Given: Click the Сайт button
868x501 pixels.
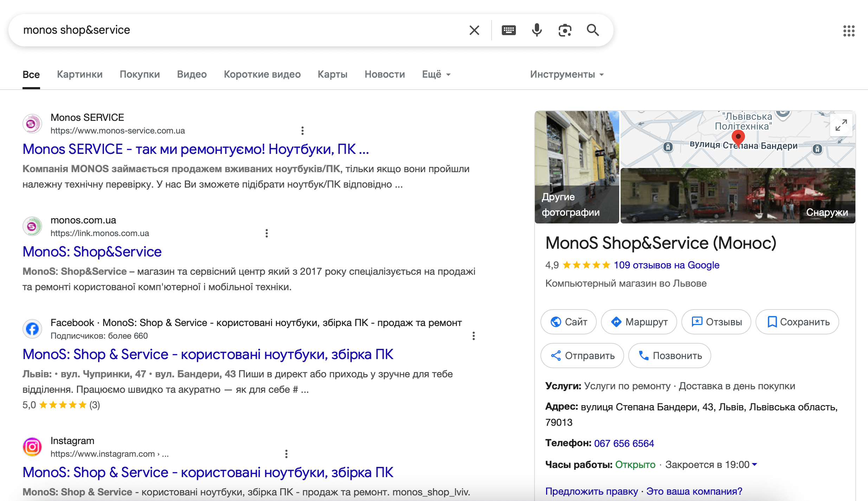Looking at the screenshot, I should pos(568,322).
